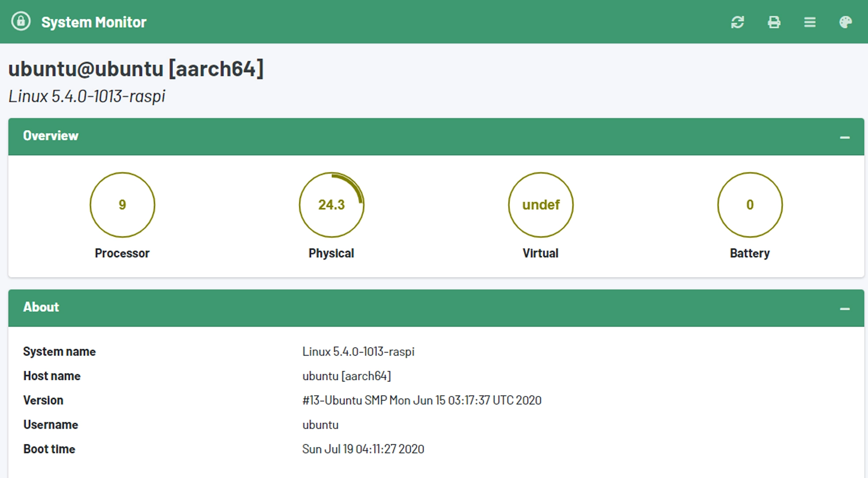Screen dimensions: 868x478
Task: Click the Boot time value text
Action: click(363, 449)
